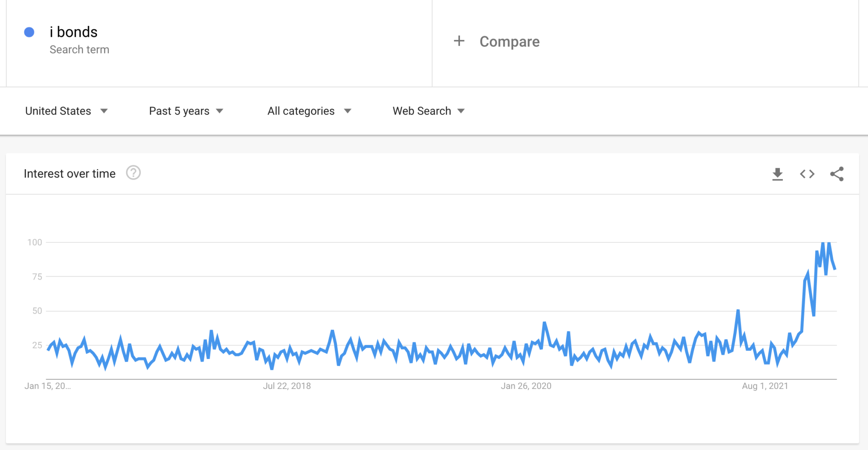Click the Jan 26, 2020 axis label
868x450 pixels.
click(526, 386)
